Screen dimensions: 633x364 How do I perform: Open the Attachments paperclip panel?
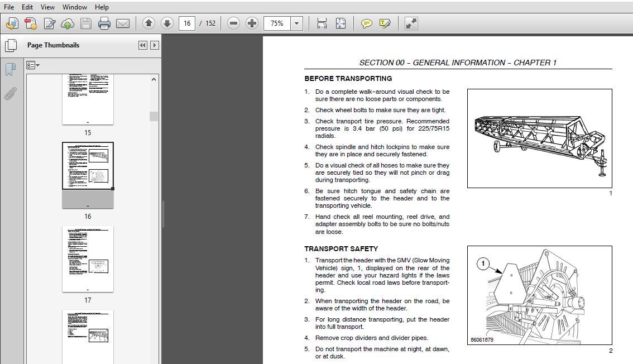tap(11, 93)
